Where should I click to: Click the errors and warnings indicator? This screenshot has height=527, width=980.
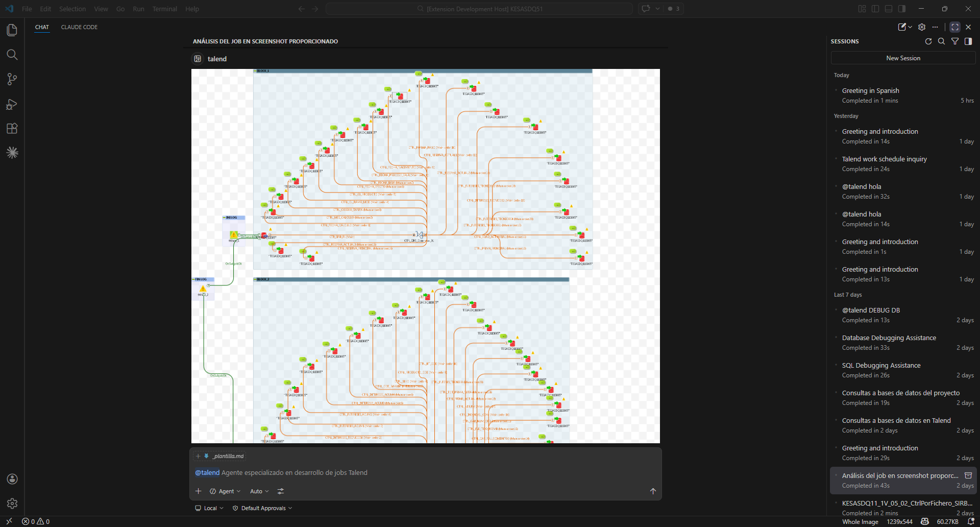click(36, 522)
